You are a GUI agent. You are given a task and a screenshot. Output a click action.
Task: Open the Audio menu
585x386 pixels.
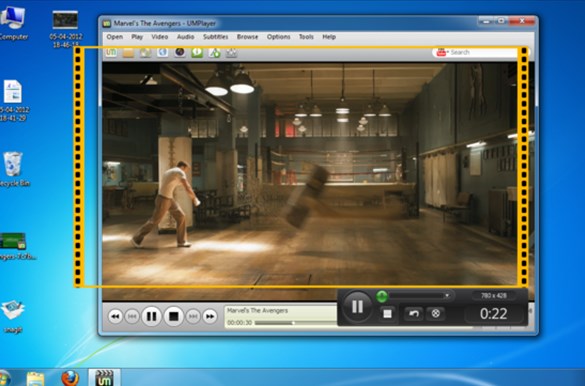tap(185, 37)
